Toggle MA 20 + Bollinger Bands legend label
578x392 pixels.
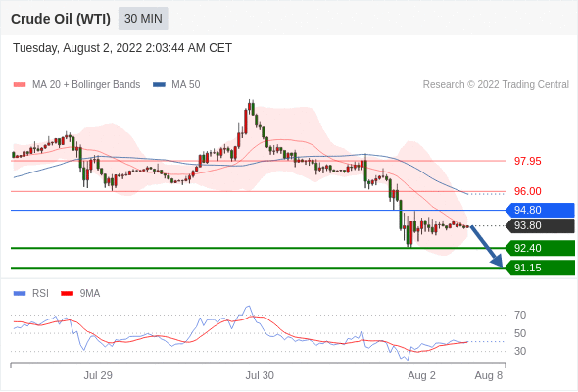tap(86, 85)
